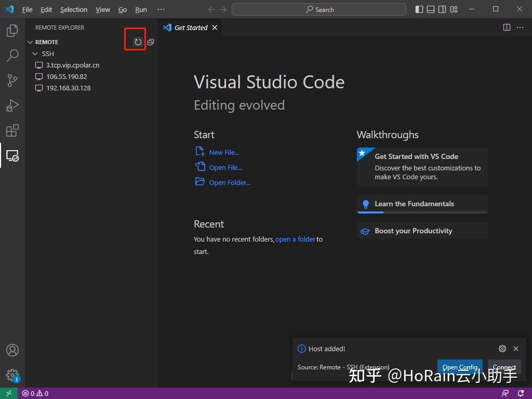Toggle the primary side bar layout
Screen dimensions: 532x399
tap(419, 9)
